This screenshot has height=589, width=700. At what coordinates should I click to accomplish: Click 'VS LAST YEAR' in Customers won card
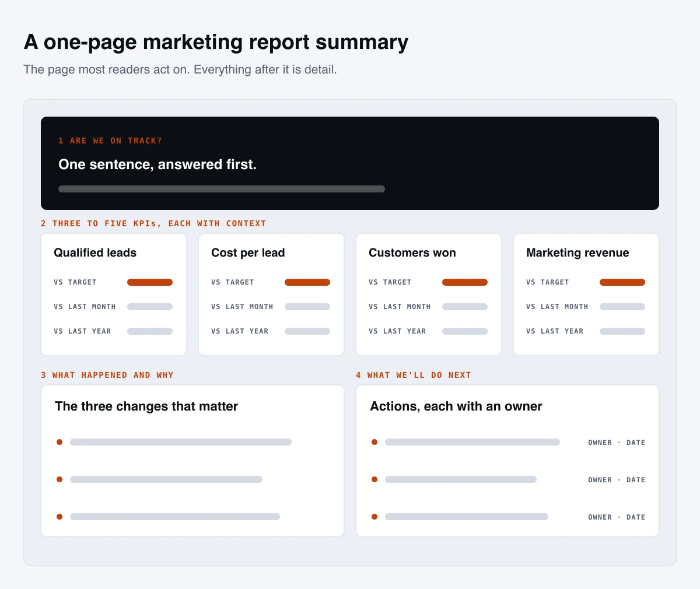click(x=397, y=331)
